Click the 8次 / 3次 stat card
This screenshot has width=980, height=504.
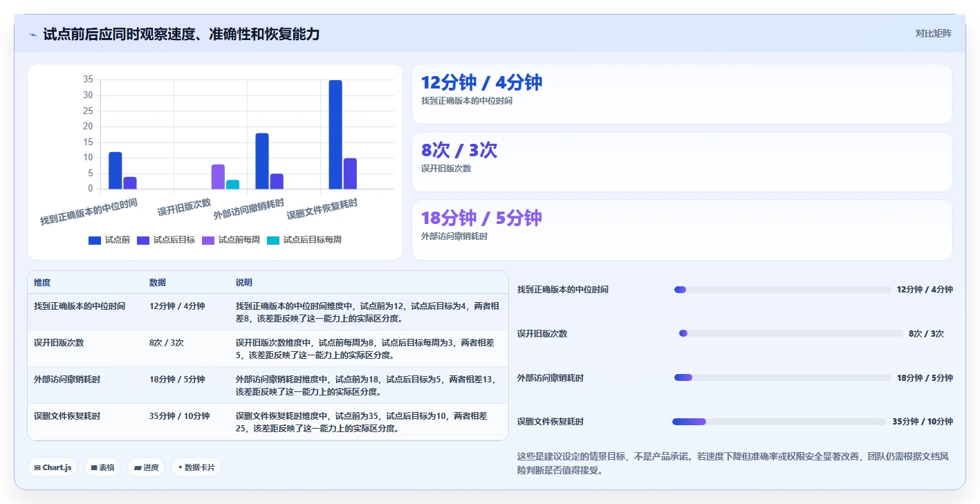(x=682, y=162)
